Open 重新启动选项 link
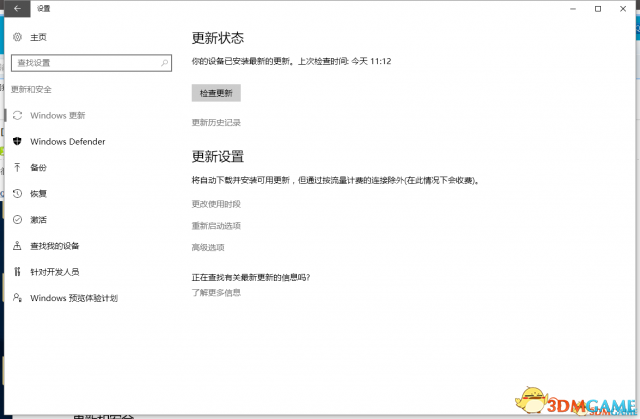This screenshot has height=419, width=640. tap(216, 226)
